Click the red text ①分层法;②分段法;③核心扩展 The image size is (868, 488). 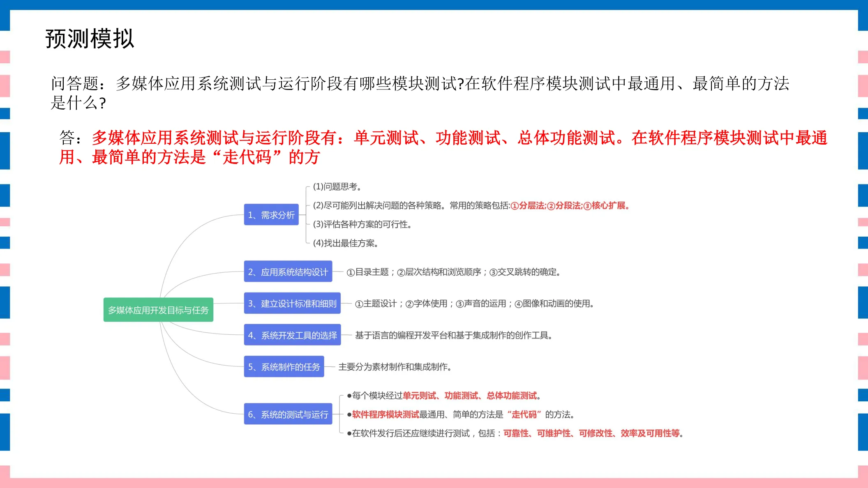pos(570,205)
